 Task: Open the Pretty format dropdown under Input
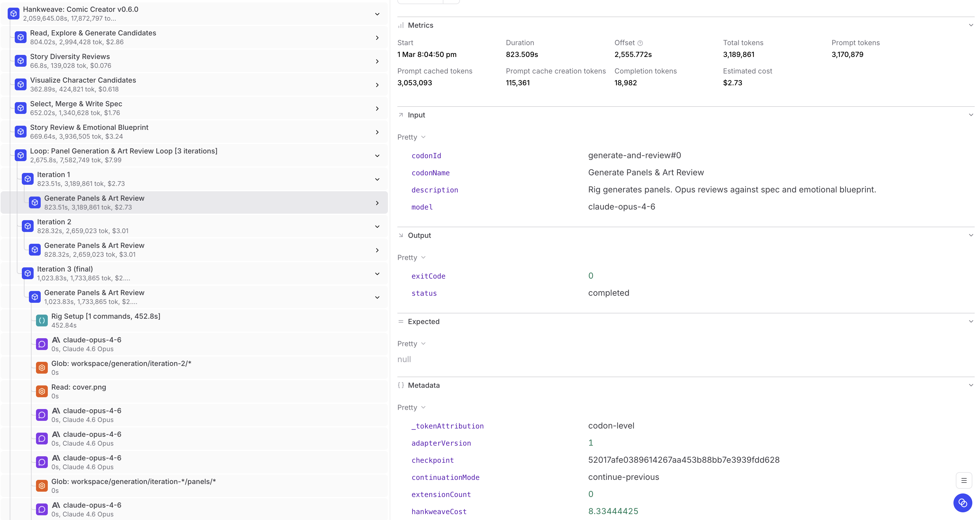tap(411, 137)
